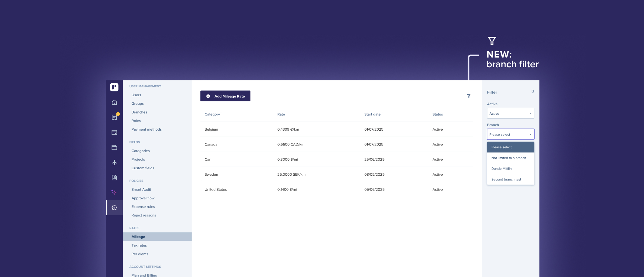This screenshot has height=277, width=644.
Task: Open the Active status dropdown
Action: click(510, 114)
